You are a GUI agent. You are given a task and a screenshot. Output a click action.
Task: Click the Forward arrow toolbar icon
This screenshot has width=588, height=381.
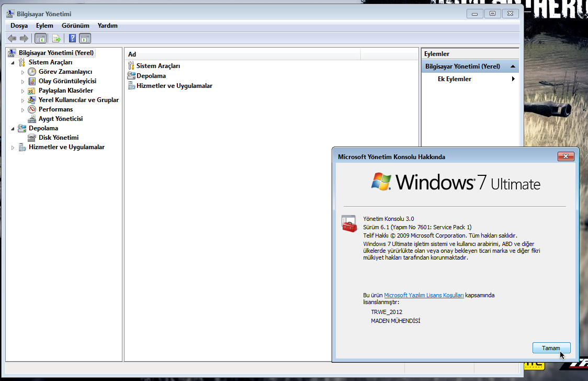point(24,38)
